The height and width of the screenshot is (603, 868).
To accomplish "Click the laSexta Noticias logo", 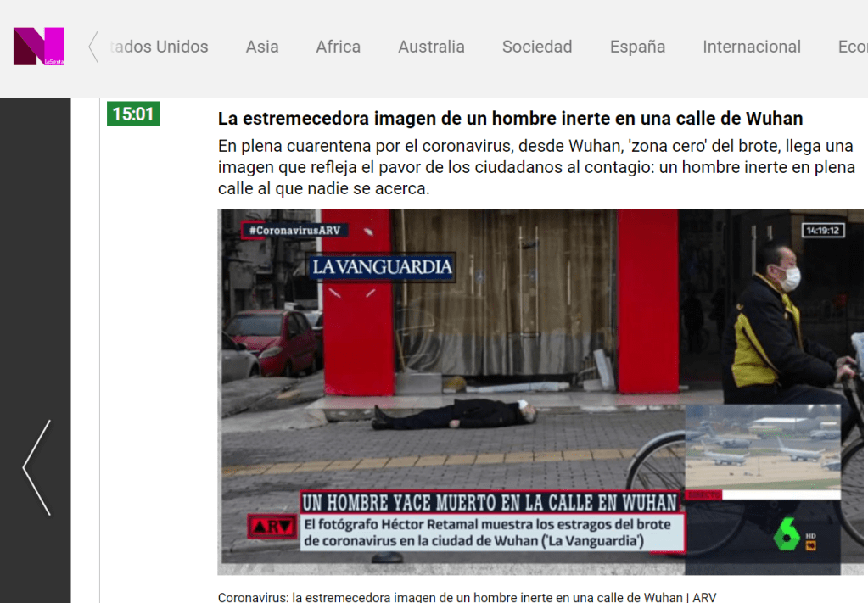I will [x=38, y=47].
